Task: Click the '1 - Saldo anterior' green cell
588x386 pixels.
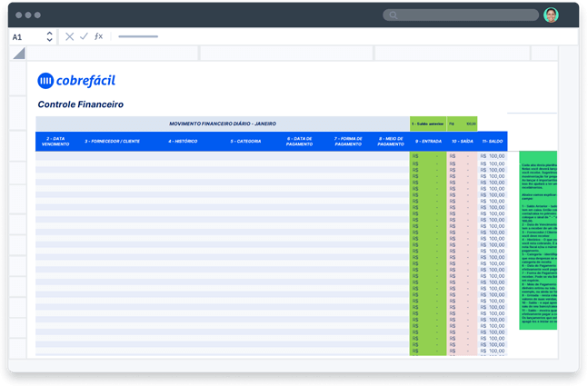Action: pos(427,124)
